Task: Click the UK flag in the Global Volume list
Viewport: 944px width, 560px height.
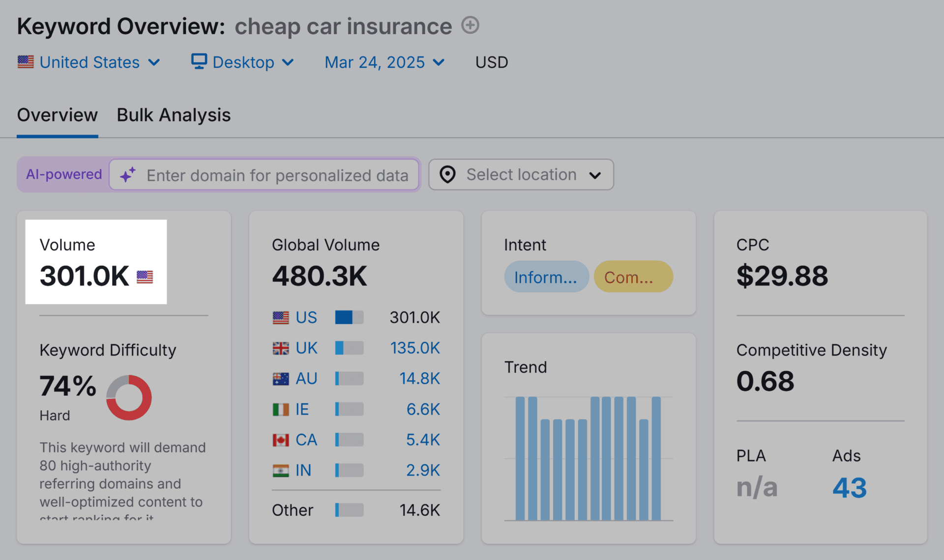Action: pos(281,348)
